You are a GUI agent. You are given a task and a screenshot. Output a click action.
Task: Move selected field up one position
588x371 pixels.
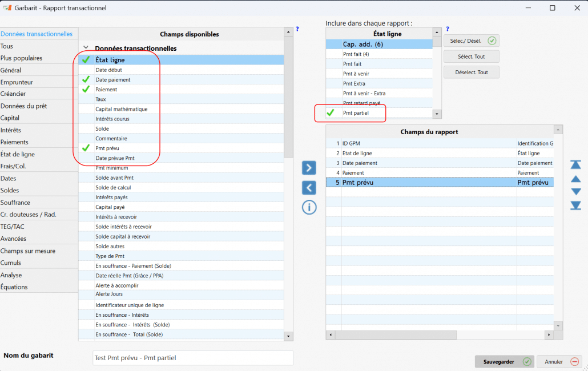point(576,179)
